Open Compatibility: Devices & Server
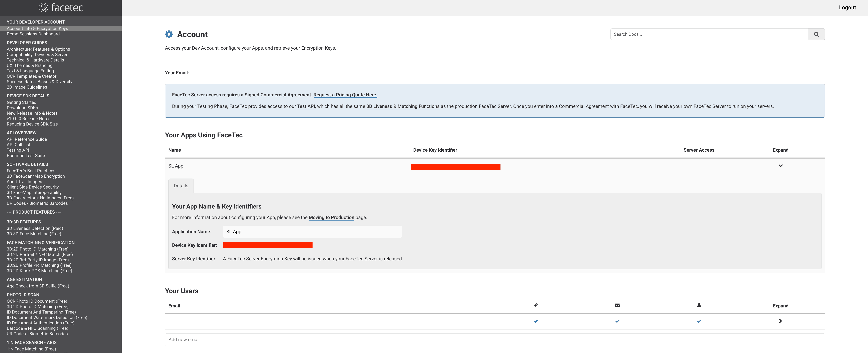 pos(37,55)
